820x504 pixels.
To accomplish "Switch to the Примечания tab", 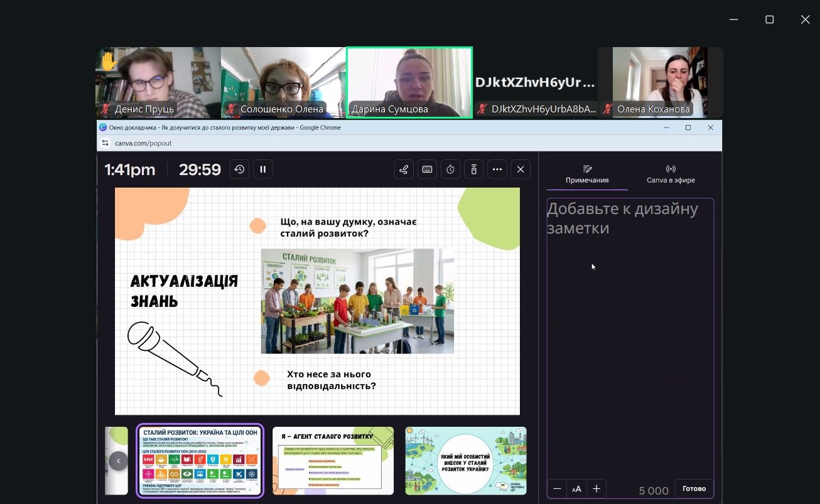I will (587, 174).
